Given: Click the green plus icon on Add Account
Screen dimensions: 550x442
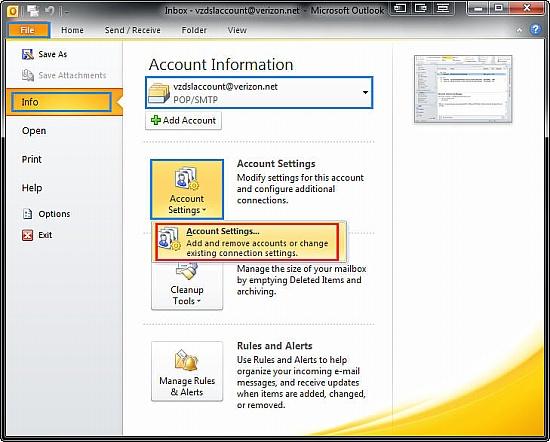Looking at the screenshot, I should pyautogui.click(x=156, y=120).
